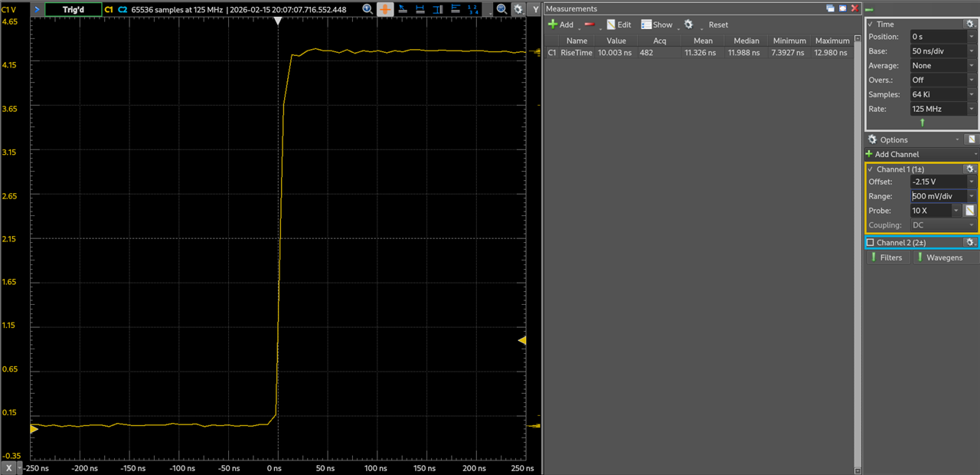The image size is (980, 475).
Task: Click the red remove measurement icon
Action: (590, 25)
